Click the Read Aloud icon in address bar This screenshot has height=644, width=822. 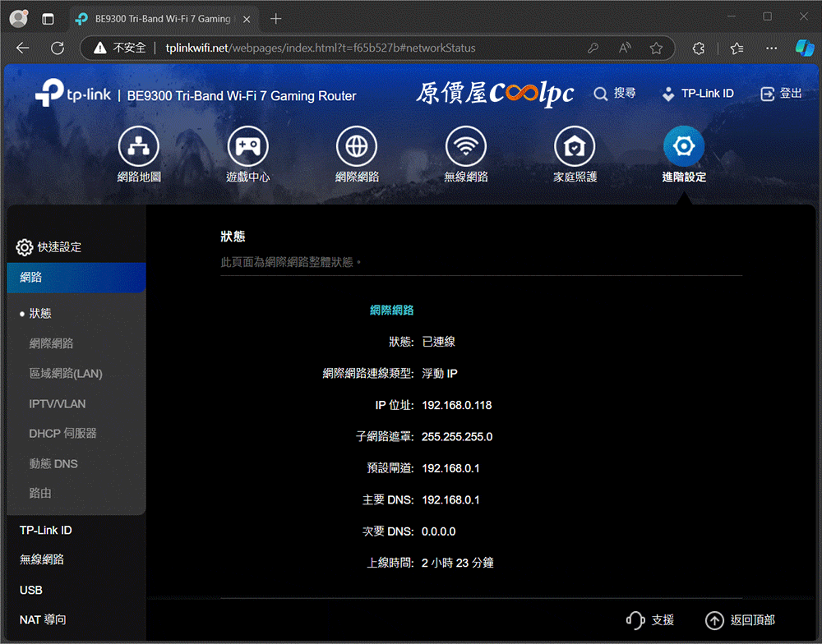click(x=625, y=48)
